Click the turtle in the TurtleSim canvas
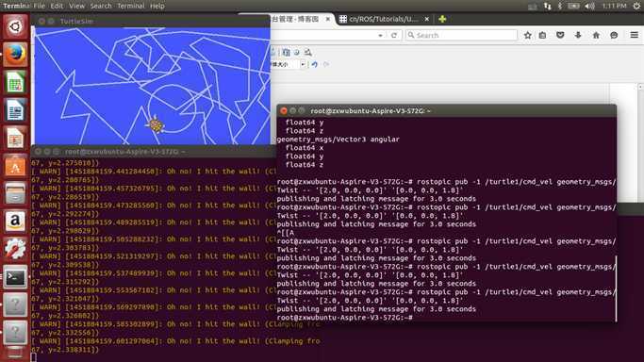The image size is (644, 362). (157, 124)
